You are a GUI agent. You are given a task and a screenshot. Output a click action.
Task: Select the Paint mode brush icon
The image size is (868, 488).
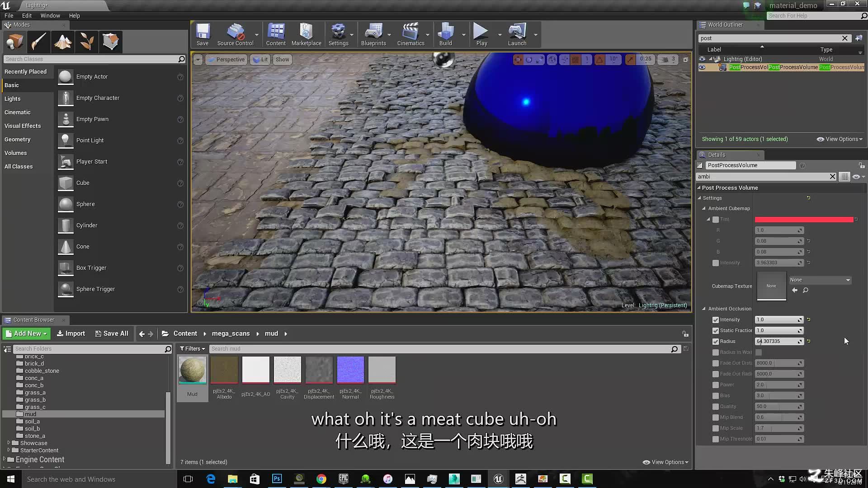[38, 42]
